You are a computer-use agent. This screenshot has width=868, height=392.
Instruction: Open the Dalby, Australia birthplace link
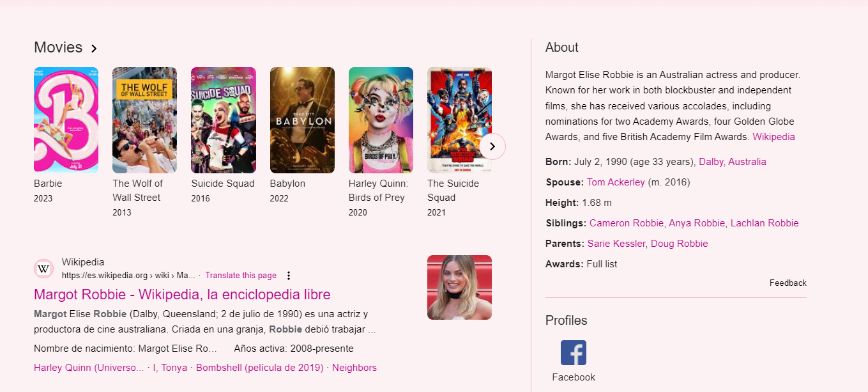point(733,162)
